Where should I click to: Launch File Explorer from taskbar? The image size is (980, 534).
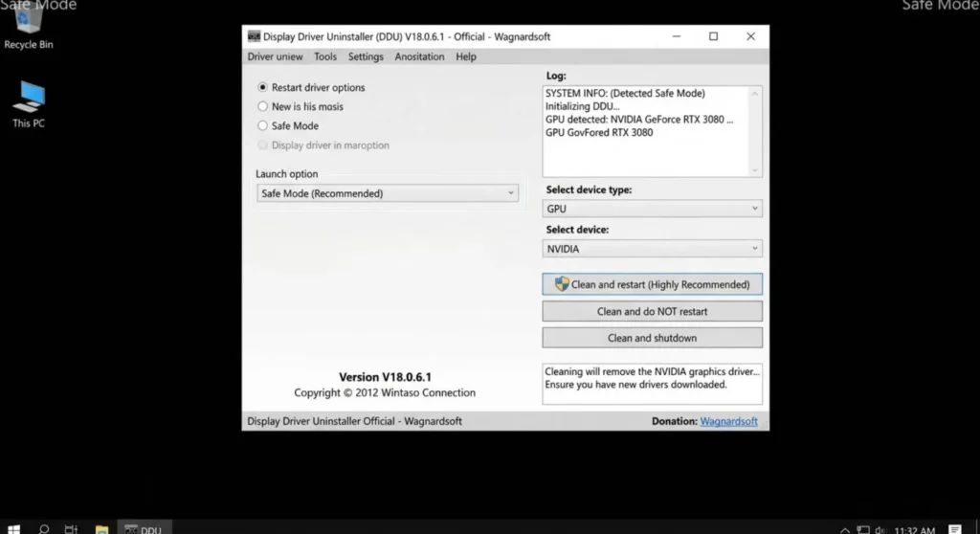101,529
